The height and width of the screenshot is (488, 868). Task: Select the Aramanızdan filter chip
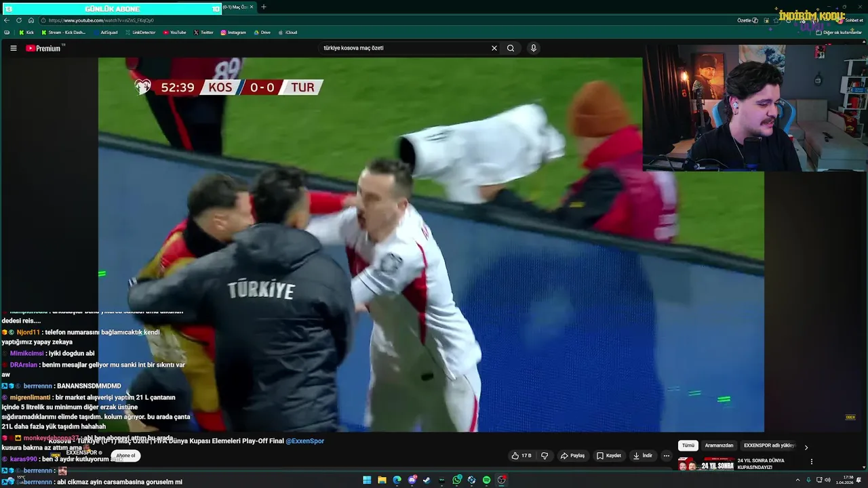pos(719,445)
